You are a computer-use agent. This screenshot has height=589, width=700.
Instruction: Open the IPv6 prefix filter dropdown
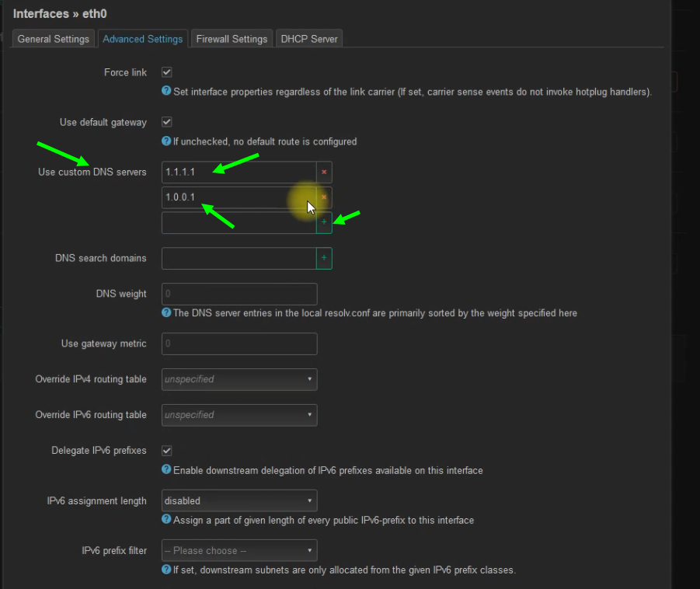(x=239, y=551)
